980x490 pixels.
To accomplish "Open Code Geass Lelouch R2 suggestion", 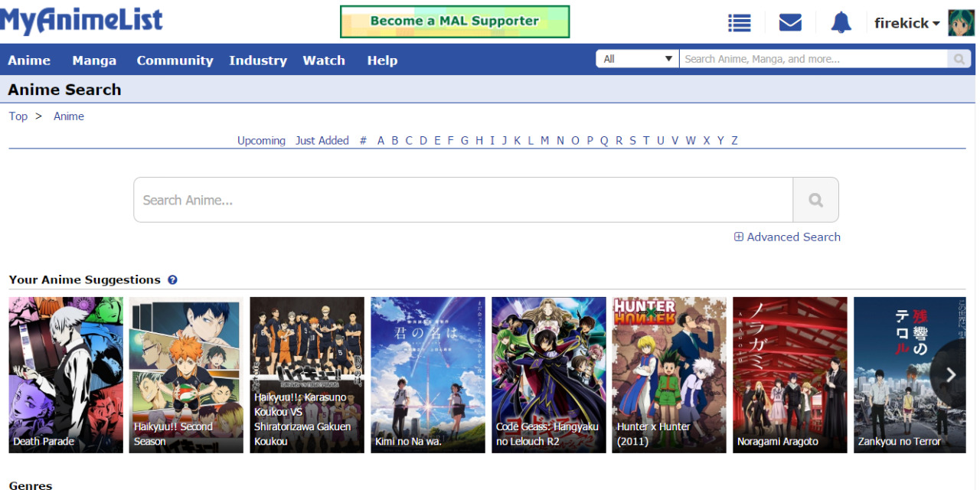I will pos(549,375).
